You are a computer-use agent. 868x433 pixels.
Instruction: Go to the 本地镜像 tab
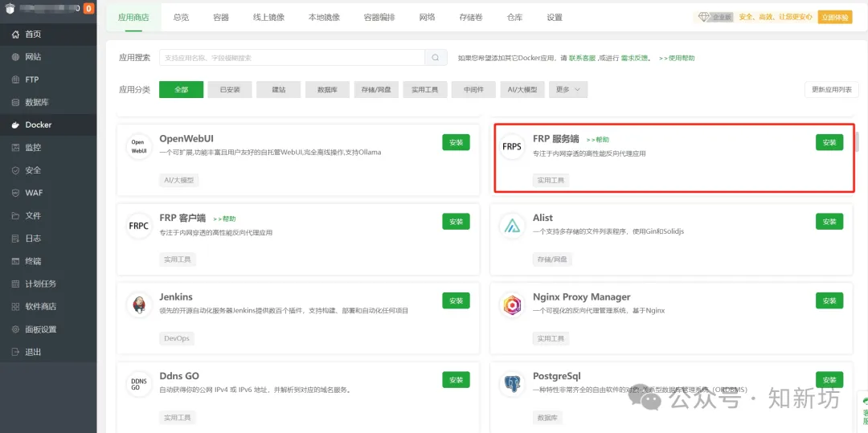(x=324, y=17)
